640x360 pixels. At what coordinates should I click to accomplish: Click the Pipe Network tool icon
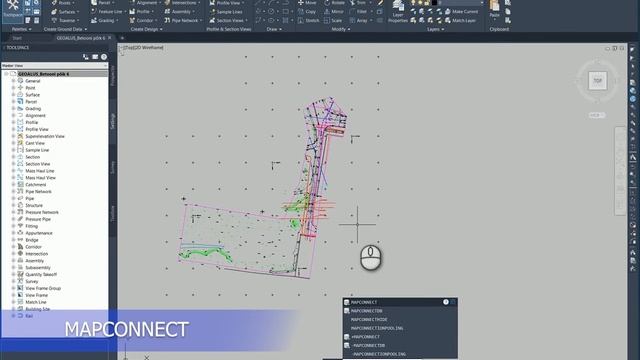coord(167,20)
